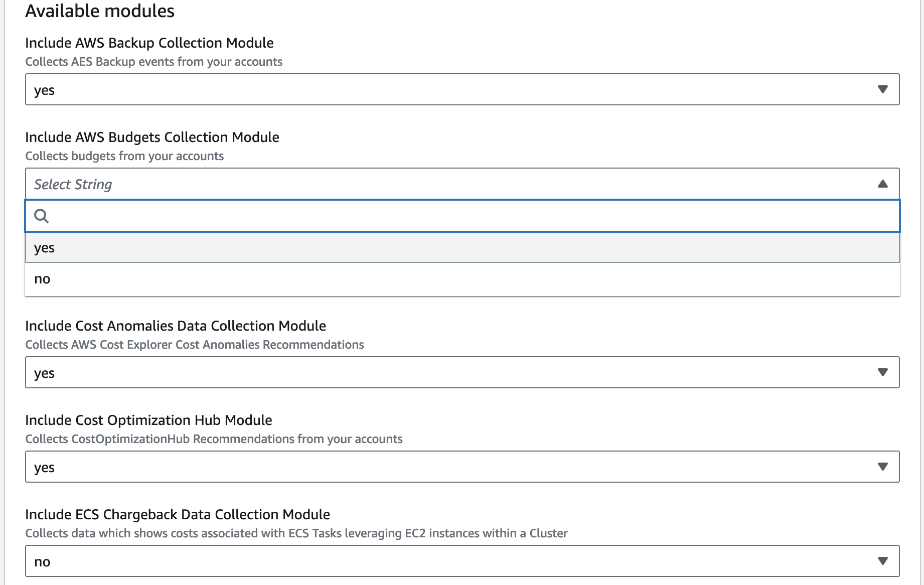Click the search field in the Budgets dropdown

tap(462, 216)
